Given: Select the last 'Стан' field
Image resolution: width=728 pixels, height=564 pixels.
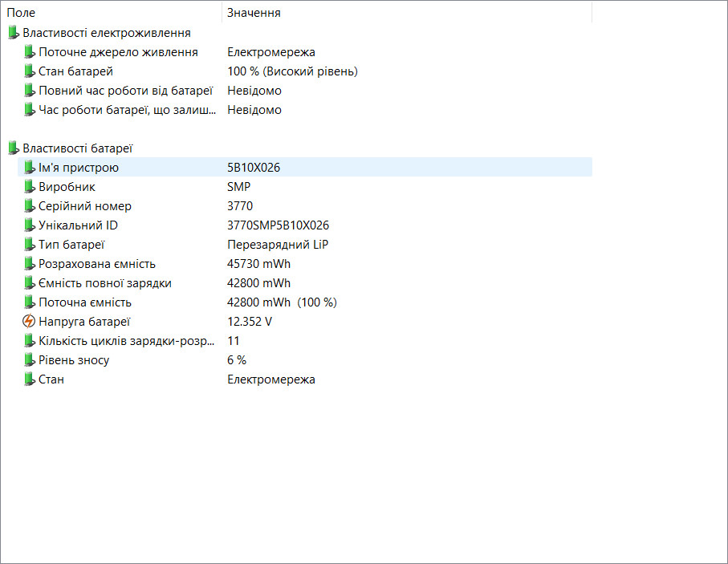Looking at the screenshot, I should [51, 379].
